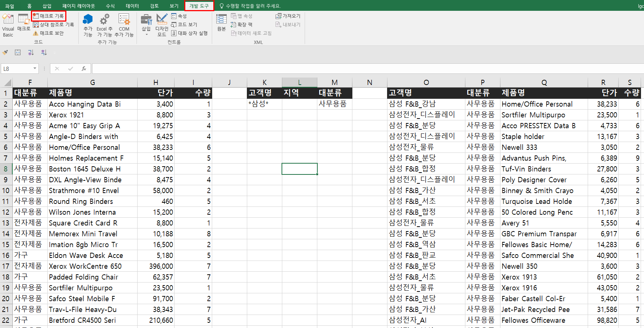The width and height of the screenshot is (644, 328).
Task: Select the cell 삼성 F&B_강남
Action: [426, 104]
